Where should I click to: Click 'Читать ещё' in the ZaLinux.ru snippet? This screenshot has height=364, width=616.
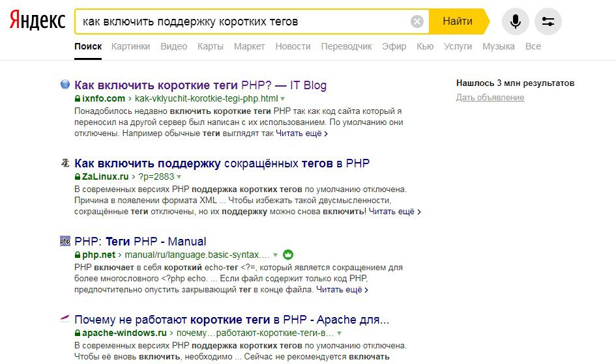pyautogui.click(x=394, y=212)
